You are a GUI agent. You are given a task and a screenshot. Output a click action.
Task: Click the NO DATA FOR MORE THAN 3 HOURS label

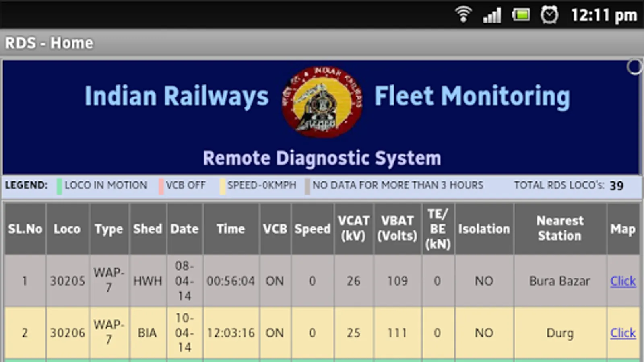398,185
